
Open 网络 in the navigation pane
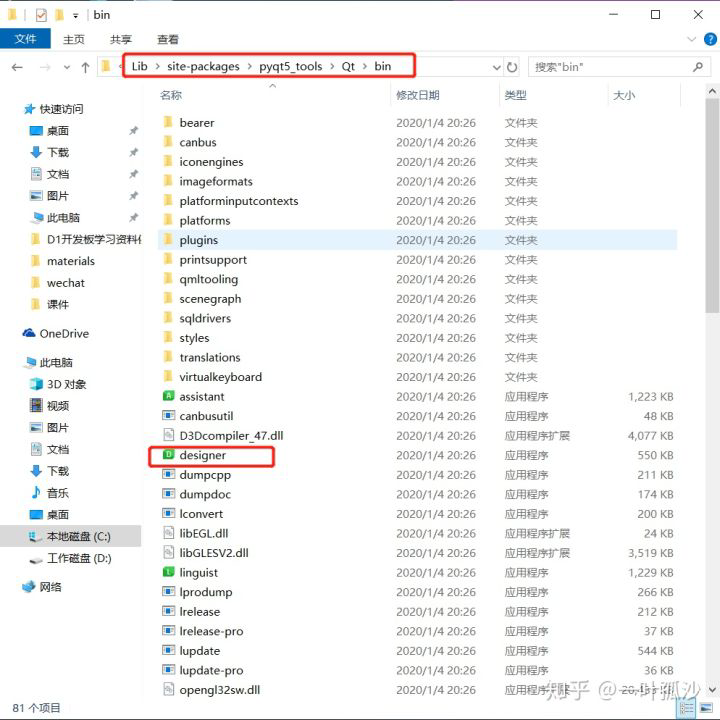pos(42,587)
